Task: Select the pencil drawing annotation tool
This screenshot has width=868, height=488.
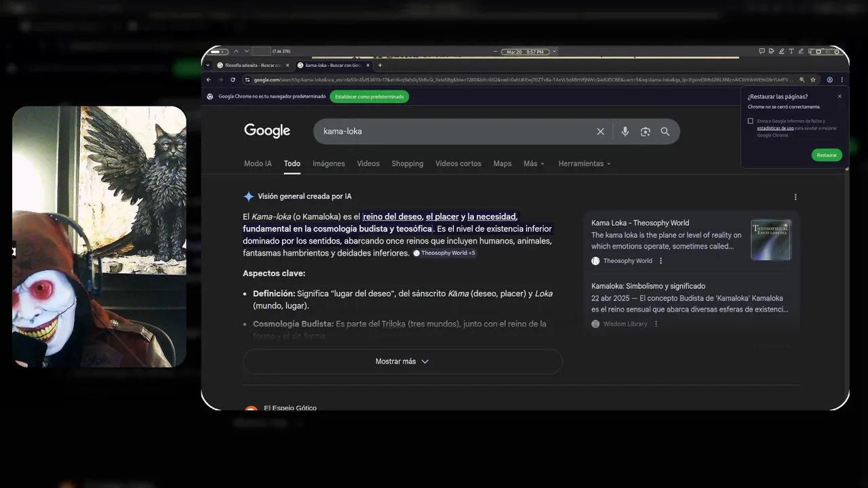Action: click(801, 51)
